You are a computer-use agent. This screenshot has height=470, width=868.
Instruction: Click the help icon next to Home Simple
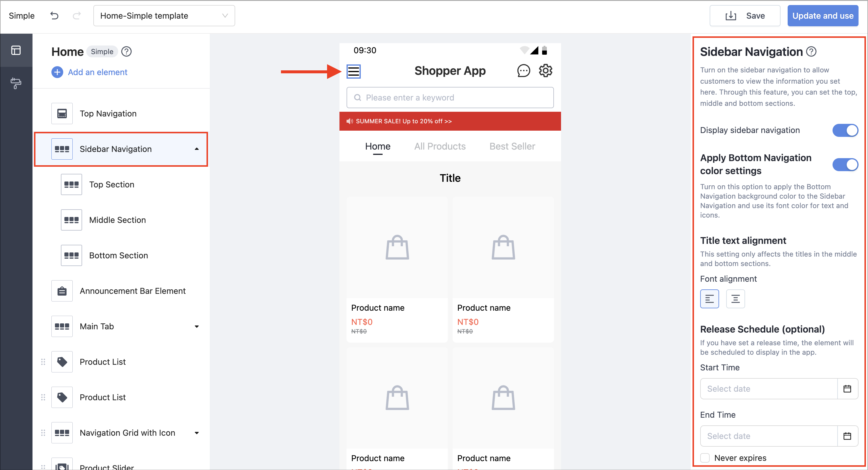(126, 52)
